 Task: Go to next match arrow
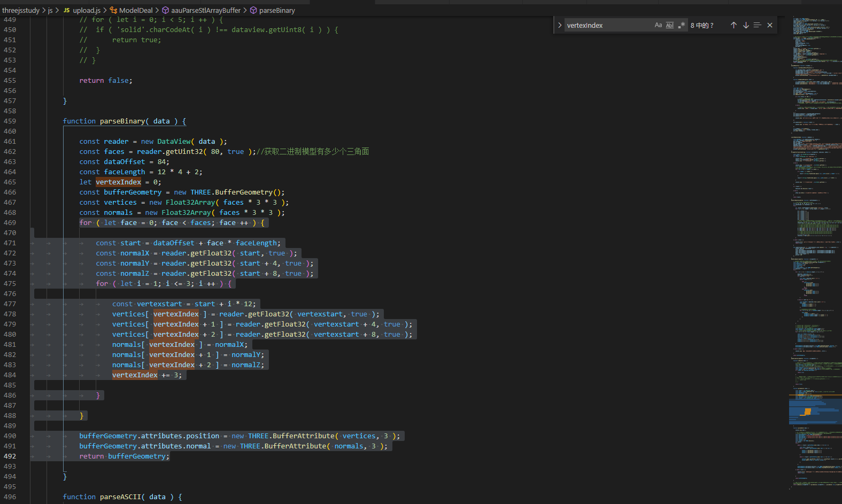coord(746,25)
